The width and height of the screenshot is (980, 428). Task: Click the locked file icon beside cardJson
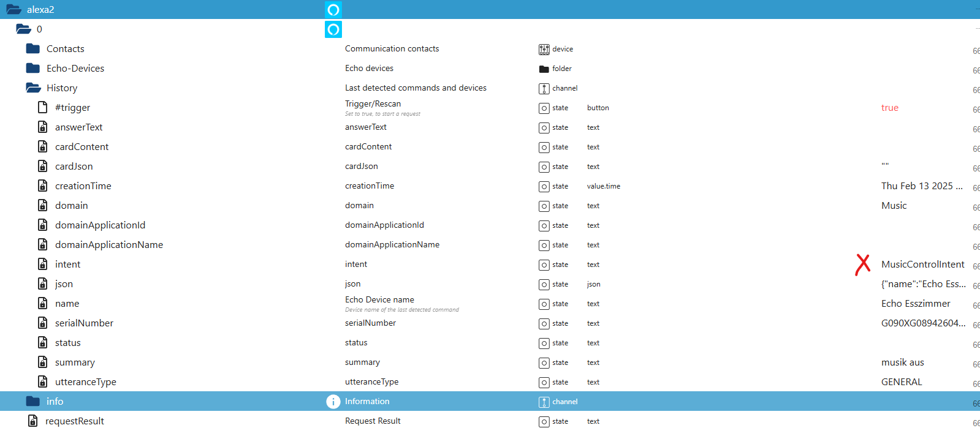(x=42, y=166)
